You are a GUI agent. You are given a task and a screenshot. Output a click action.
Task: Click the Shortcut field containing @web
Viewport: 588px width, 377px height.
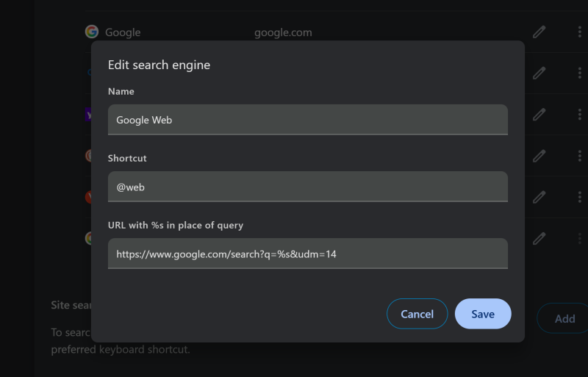(x=307, y=187)
